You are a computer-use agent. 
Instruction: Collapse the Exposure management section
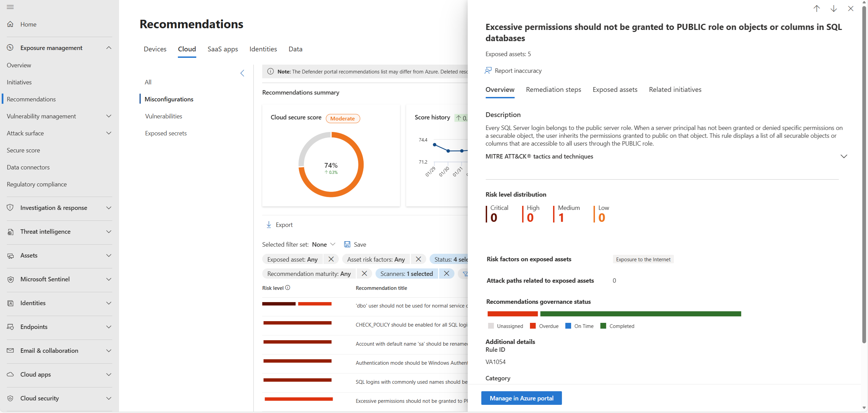(108, 48)
